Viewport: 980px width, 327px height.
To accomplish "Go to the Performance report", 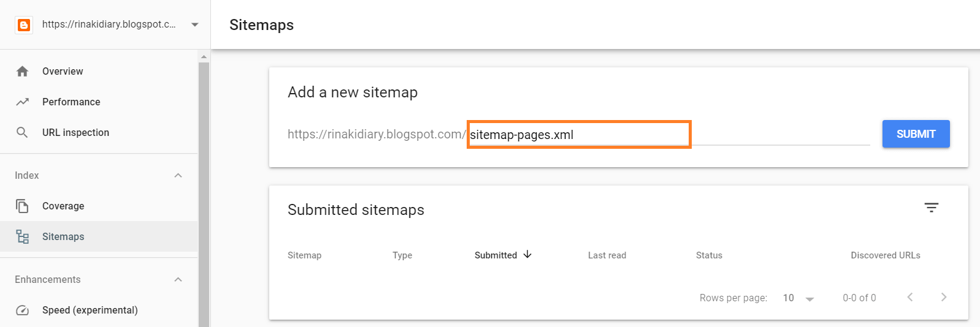I will [x=71, y=102].
